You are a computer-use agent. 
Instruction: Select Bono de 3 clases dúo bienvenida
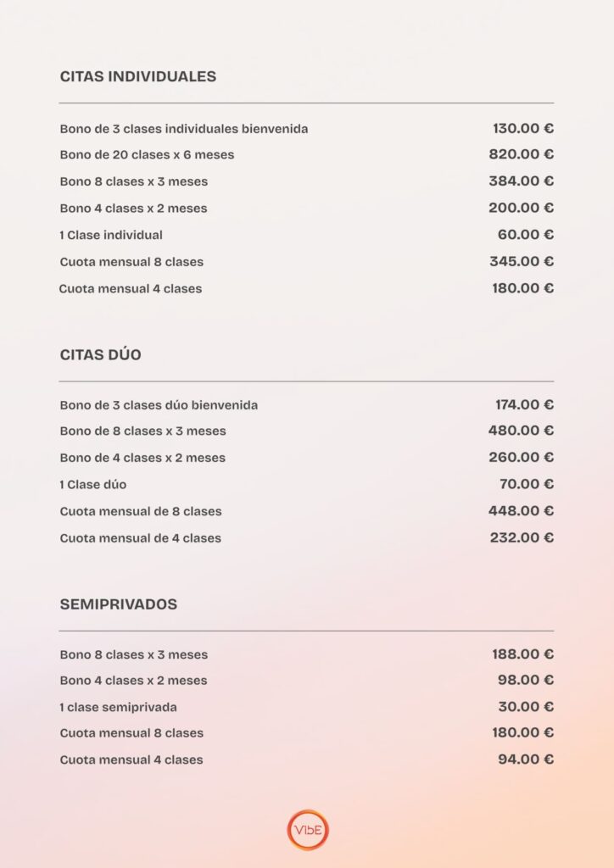159,405
